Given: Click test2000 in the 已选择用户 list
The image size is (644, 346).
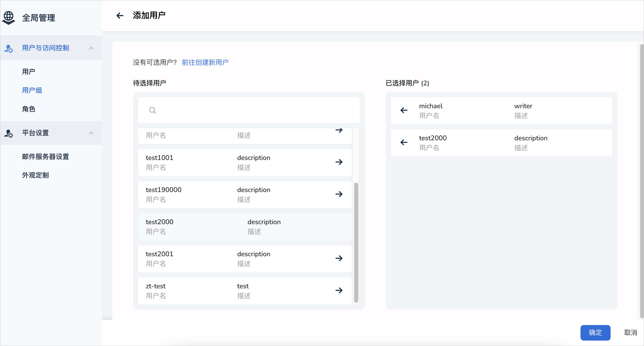Looking at the screenshot, I should tap(433, 138).
